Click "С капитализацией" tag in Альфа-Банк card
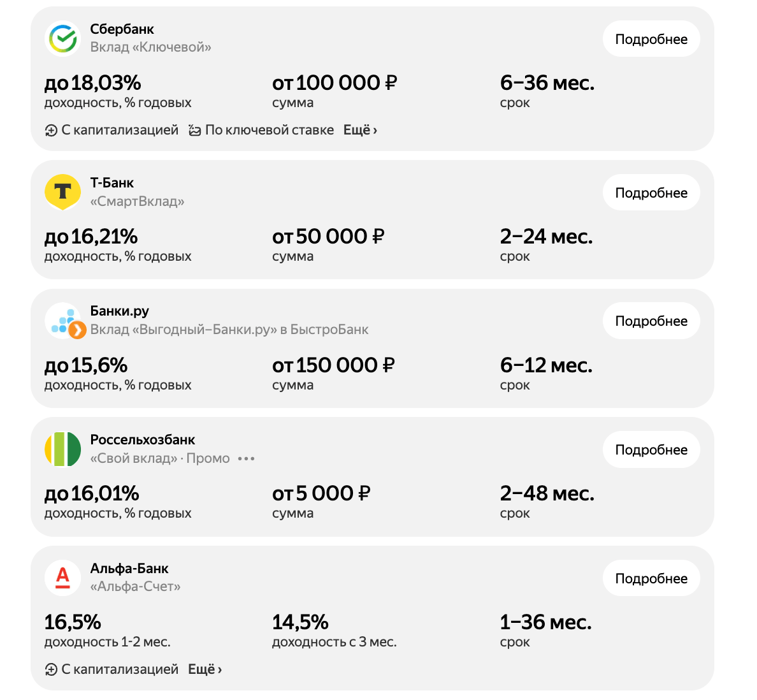Image resolution: width=757 pixels, height=700 pixels. pyautogui.click(x=120, y=669)
